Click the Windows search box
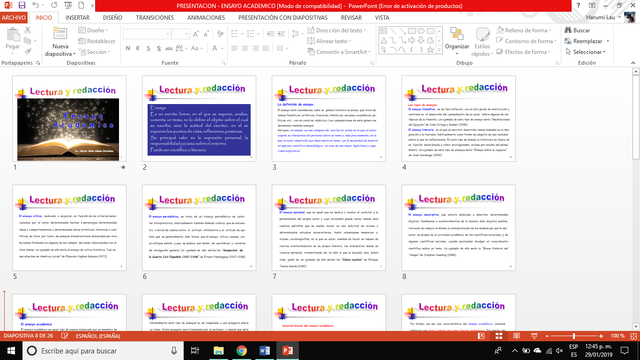The width and height of the screenshot is (640, 360). click(x=102, y=351)
